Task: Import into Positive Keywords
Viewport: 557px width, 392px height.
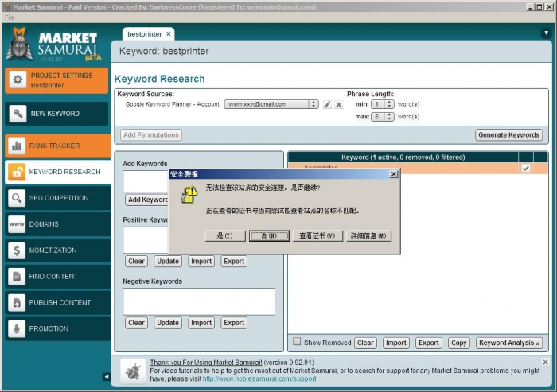Action: [x=201, y=262]
